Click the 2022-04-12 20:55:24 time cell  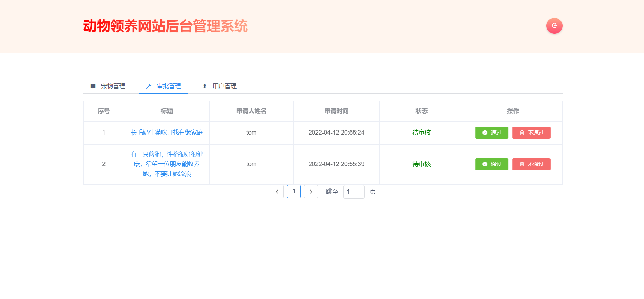336,133
